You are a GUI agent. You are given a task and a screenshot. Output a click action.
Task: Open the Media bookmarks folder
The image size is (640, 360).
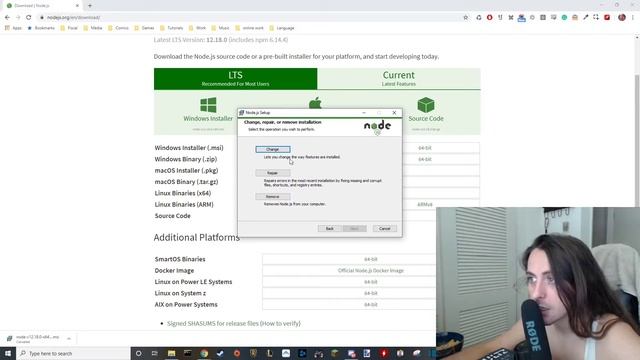pyautogui.click(x=93, y=28)
